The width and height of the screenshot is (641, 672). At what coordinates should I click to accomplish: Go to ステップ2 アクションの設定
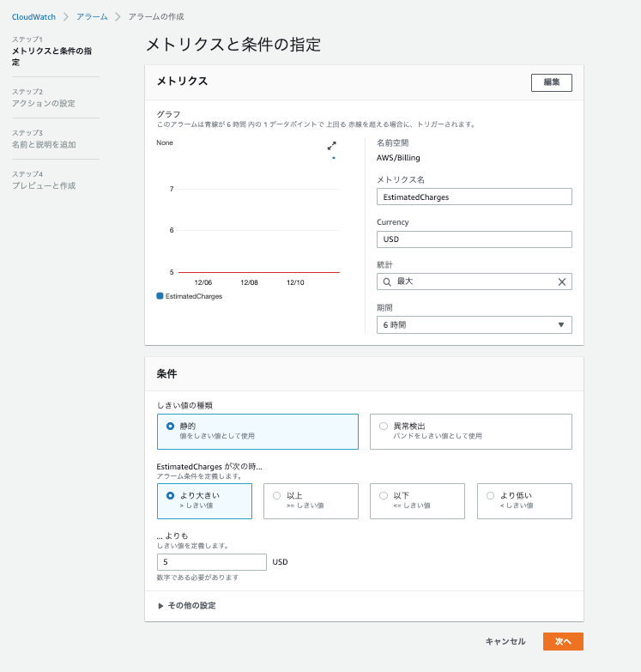44,98
